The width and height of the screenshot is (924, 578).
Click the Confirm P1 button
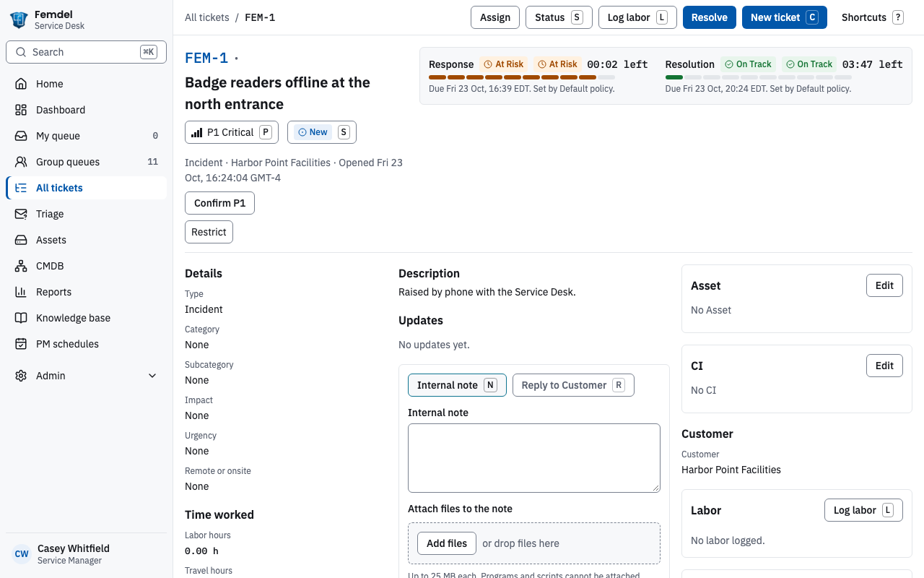point(219,203)
